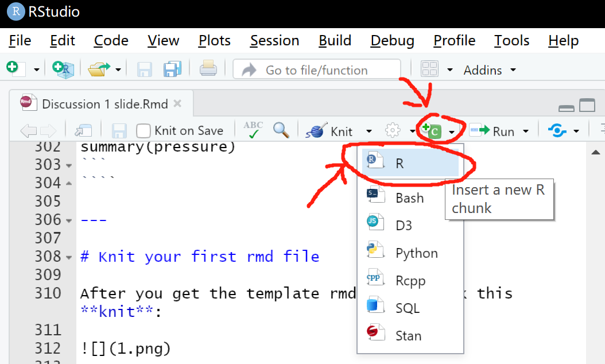Click the publish blue icon
This screenshot has height=364, width=605.
pyautogui.click(x=557, y=130)
